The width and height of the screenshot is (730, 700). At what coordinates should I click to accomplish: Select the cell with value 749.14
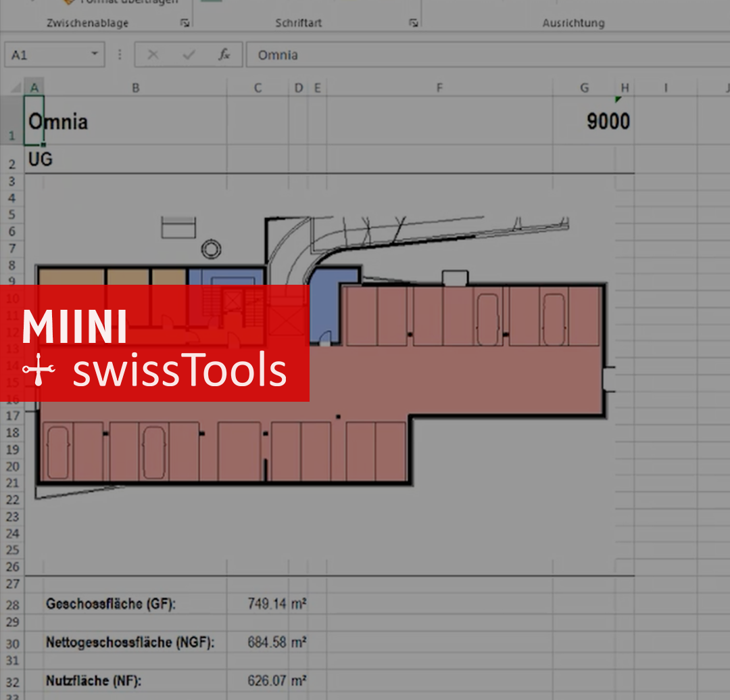pyautogui.click(x=258, y=603)
